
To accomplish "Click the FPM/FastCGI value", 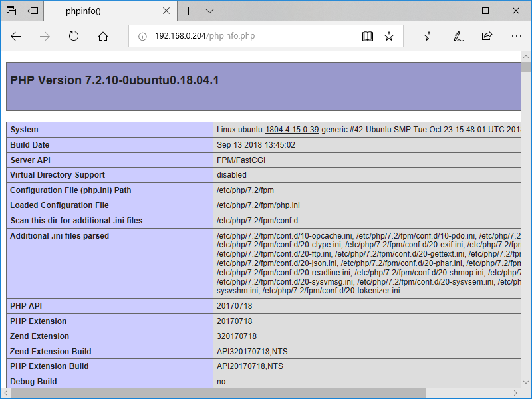I will click(241, 160).
